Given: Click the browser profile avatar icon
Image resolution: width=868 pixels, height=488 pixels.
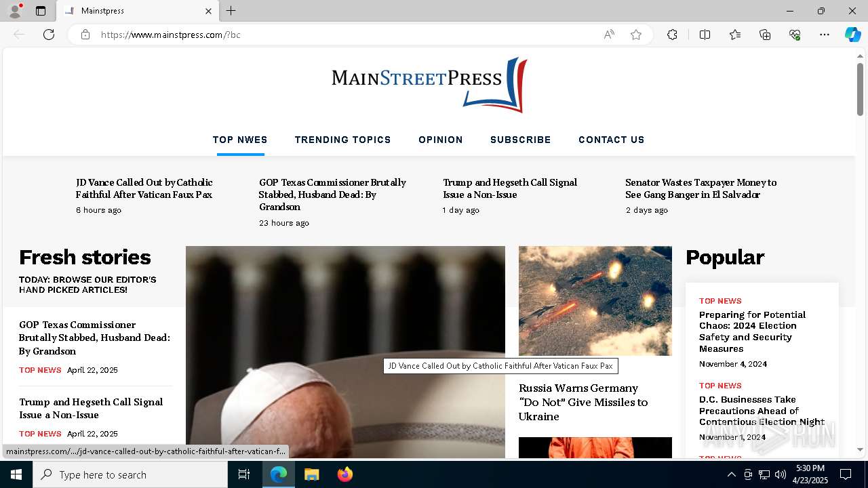Looking at the screenshot, I should (x=15, y=11).
